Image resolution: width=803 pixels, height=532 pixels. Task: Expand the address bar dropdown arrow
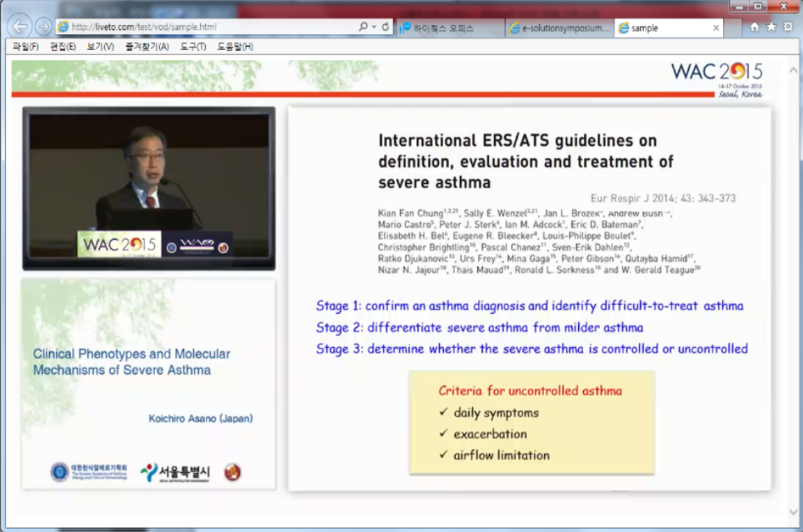tap(374, 27)
